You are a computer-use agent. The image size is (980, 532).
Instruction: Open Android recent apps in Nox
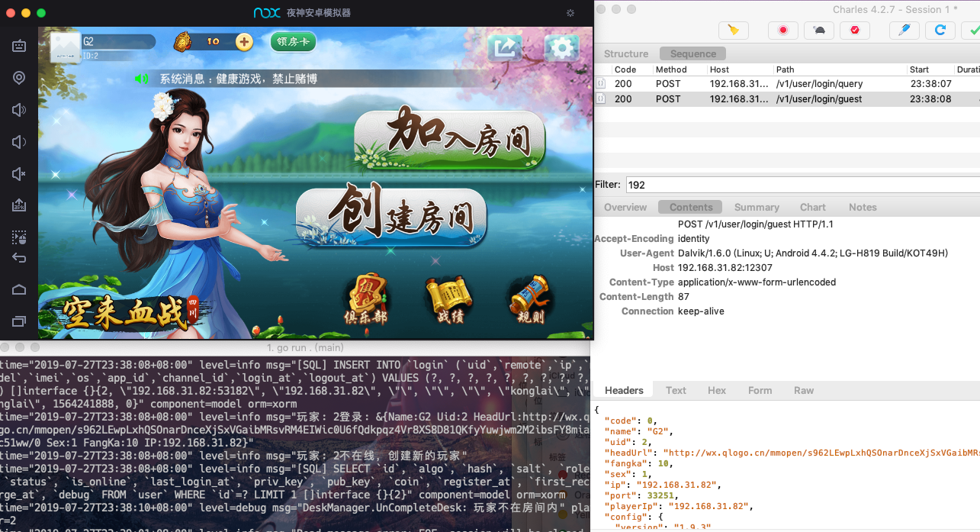[x=19, y=321]
